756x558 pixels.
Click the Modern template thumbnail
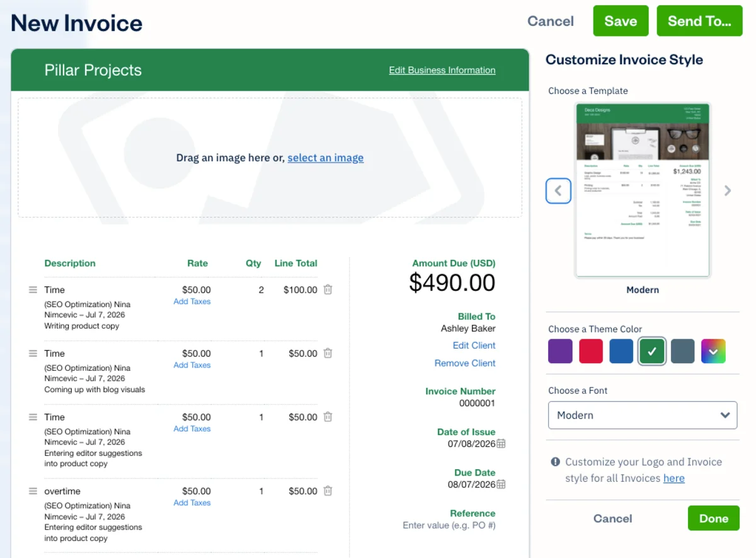tap(643, 190)
